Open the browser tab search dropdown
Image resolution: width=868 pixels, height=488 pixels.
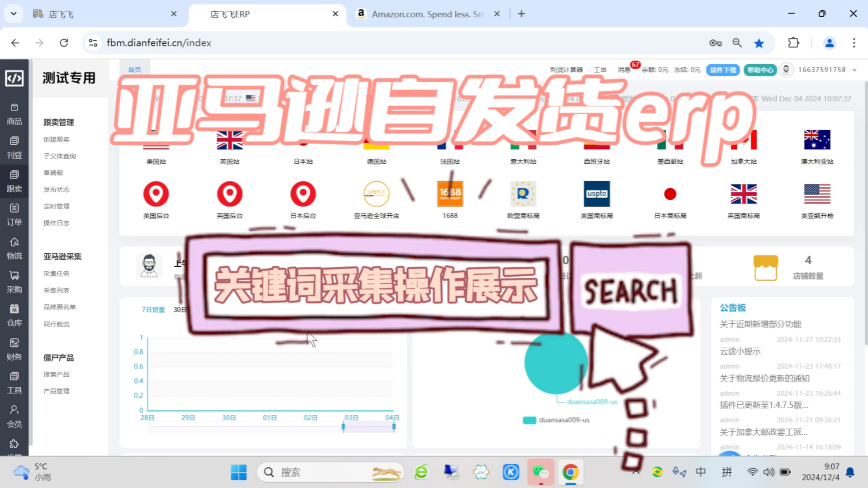click(x=14, y=14)
